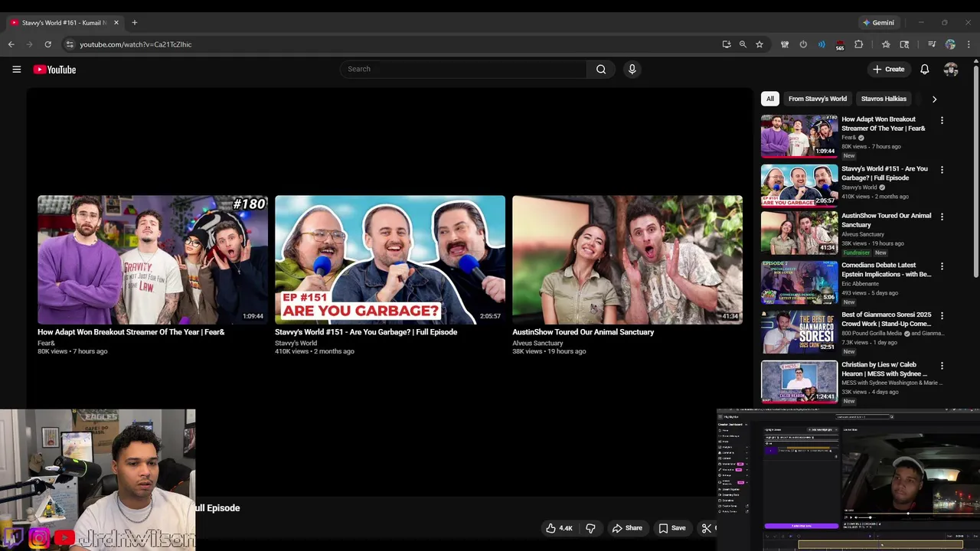Click the browser address bar URL

tap(136, 44)
